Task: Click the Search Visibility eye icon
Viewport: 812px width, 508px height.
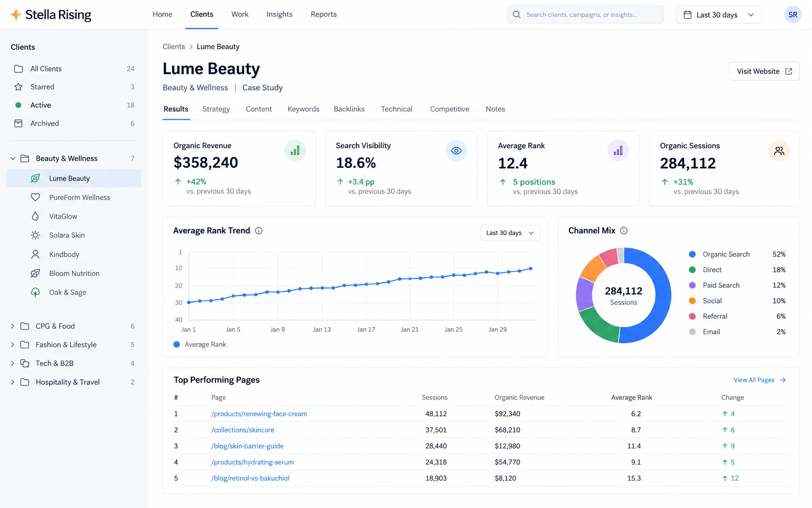Action: pyautogui.click(x=456, y=151)
